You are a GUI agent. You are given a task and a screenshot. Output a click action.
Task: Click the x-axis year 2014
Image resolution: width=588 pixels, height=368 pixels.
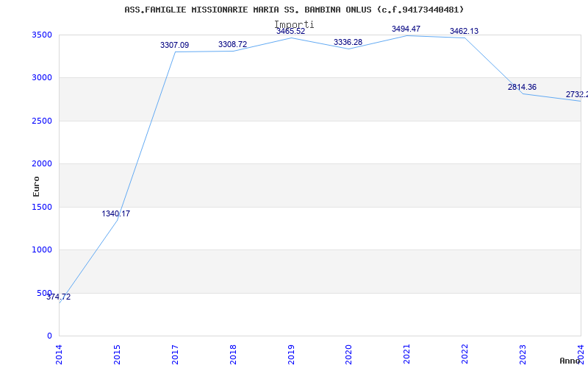[x=59, y=355]
